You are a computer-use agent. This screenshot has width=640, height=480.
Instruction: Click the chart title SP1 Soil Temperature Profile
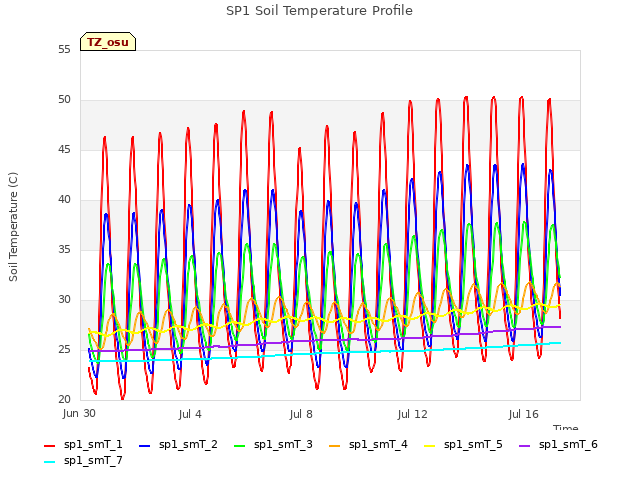[319, 11]
